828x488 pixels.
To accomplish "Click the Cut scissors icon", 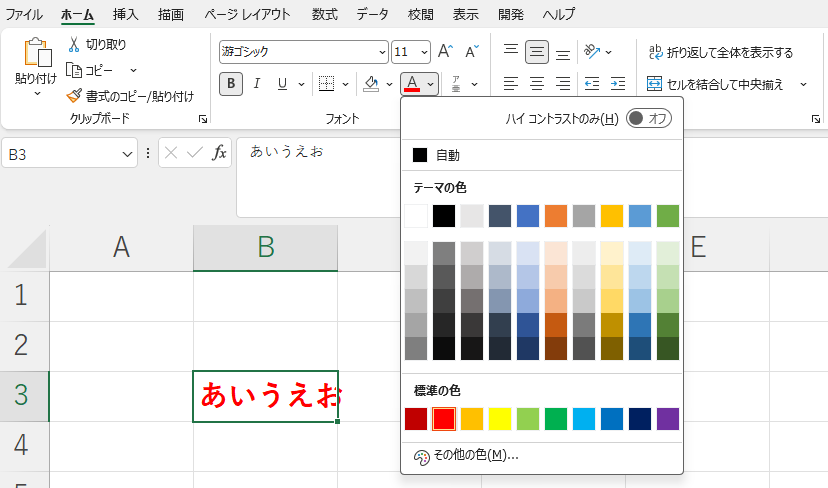I will click(74, 44).
